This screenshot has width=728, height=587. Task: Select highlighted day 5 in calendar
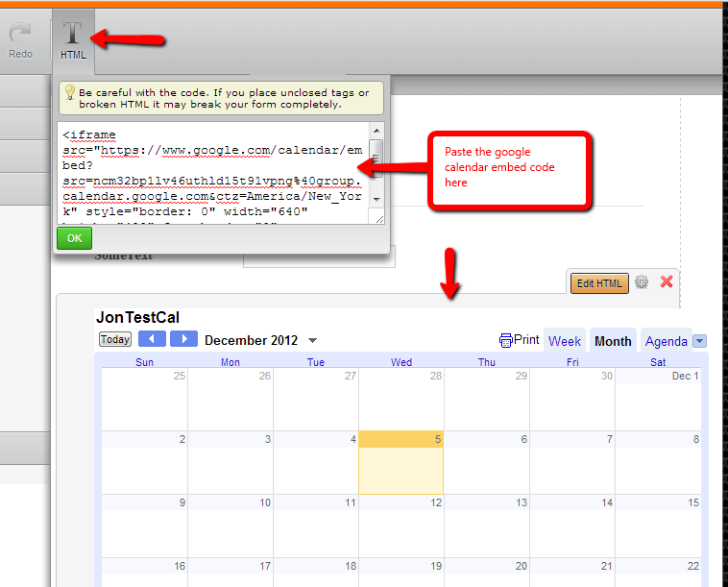pos(400,461)
